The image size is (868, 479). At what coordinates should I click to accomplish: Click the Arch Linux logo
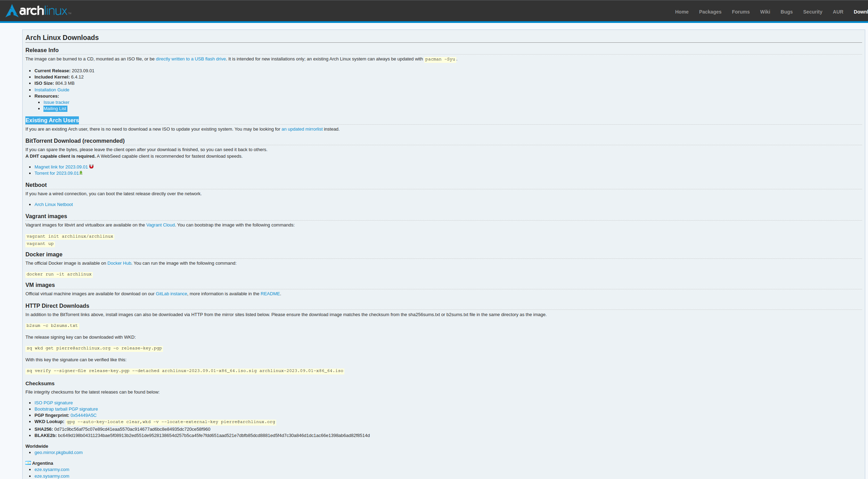[x=39, y=11]
